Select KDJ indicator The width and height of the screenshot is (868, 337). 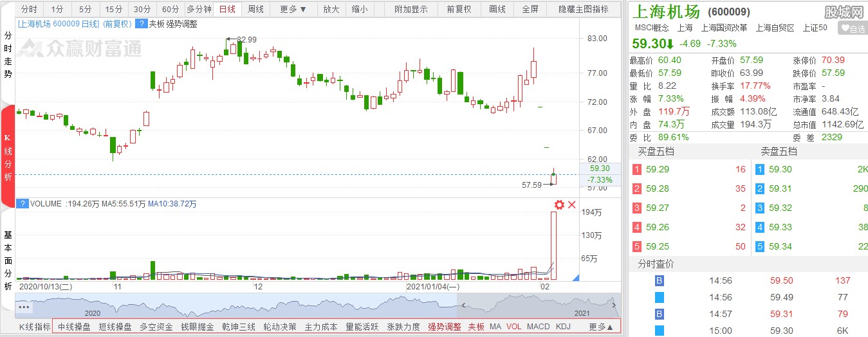pos(563,327)
